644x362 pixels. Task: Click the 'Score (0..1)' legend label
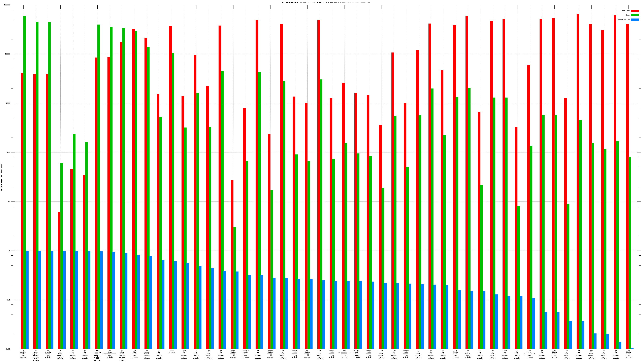pos(624,20)
